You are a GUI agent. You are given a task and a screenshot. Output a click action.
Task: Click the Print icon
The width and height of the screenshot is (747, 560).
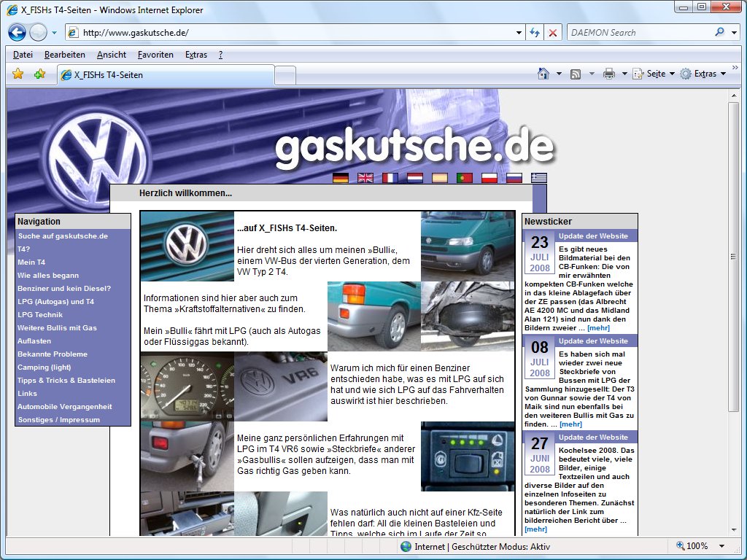coord(609,74)
